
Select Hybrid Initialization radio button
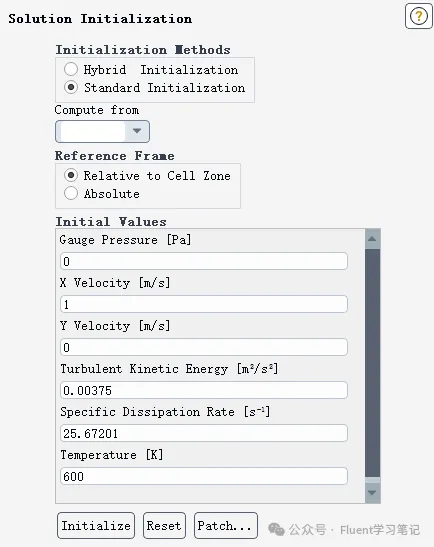tap(71, 69)
